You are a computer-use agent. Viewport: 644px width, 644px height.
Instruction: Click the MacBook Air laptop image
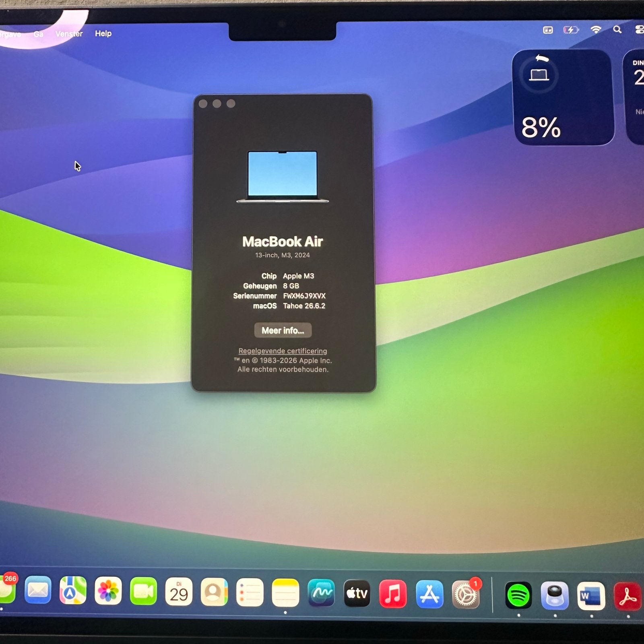(283, 177)
